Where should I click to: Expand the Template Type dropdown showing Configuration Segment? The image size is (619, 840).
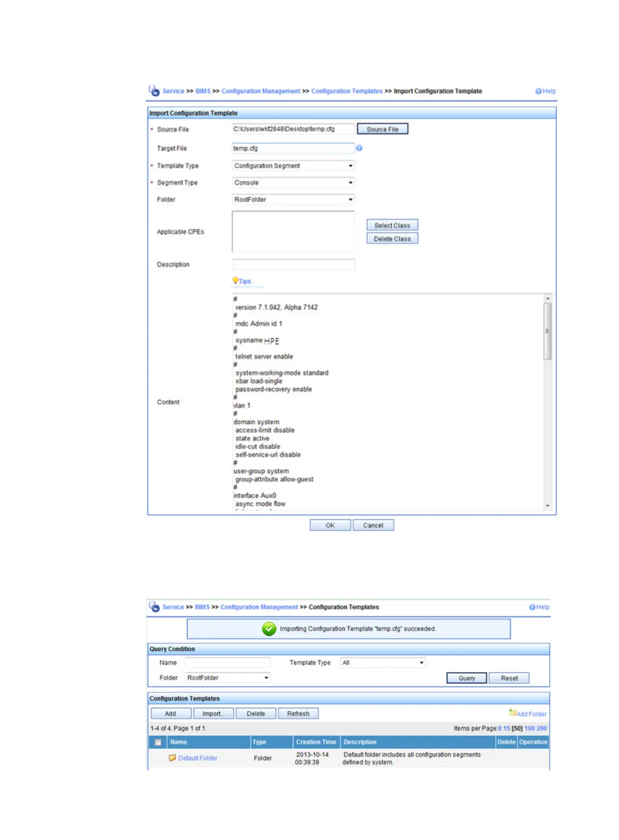pyautogui.click(x=293, y=166)
